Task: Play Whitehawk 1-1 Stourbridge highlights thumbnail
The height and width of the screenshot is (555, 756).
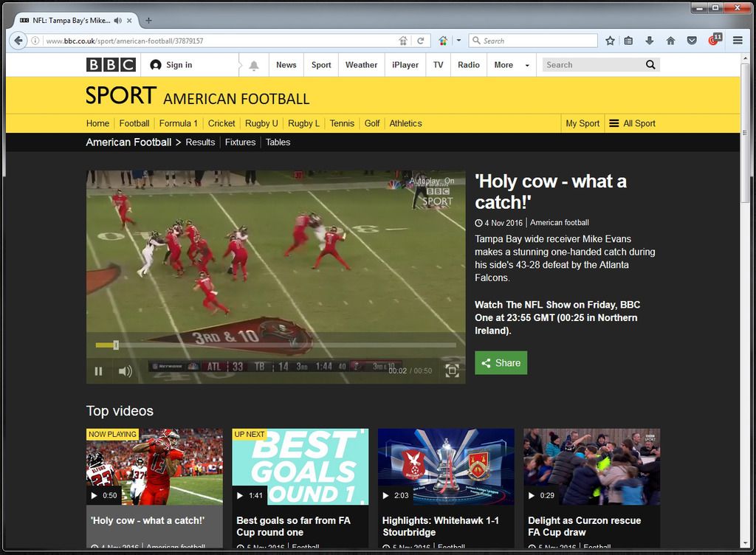Action: (x=446, y=466)
